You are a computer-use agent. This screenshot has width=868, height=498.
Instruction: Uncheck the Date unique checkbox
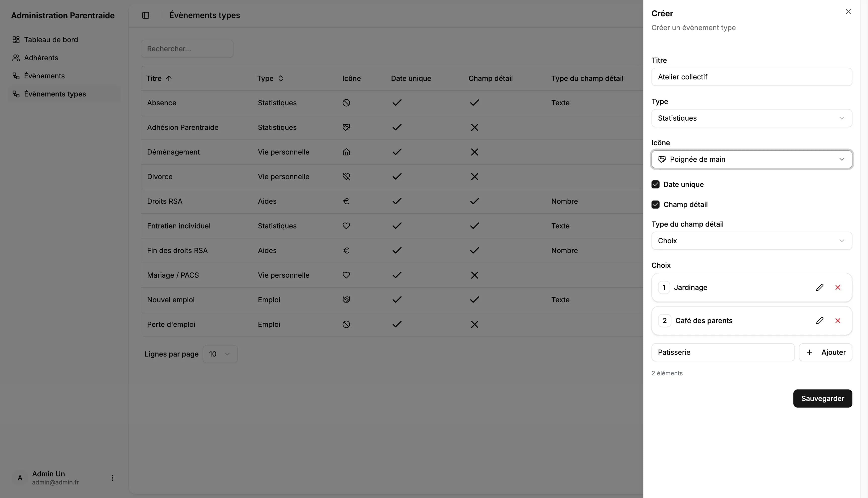pos(655,184)
